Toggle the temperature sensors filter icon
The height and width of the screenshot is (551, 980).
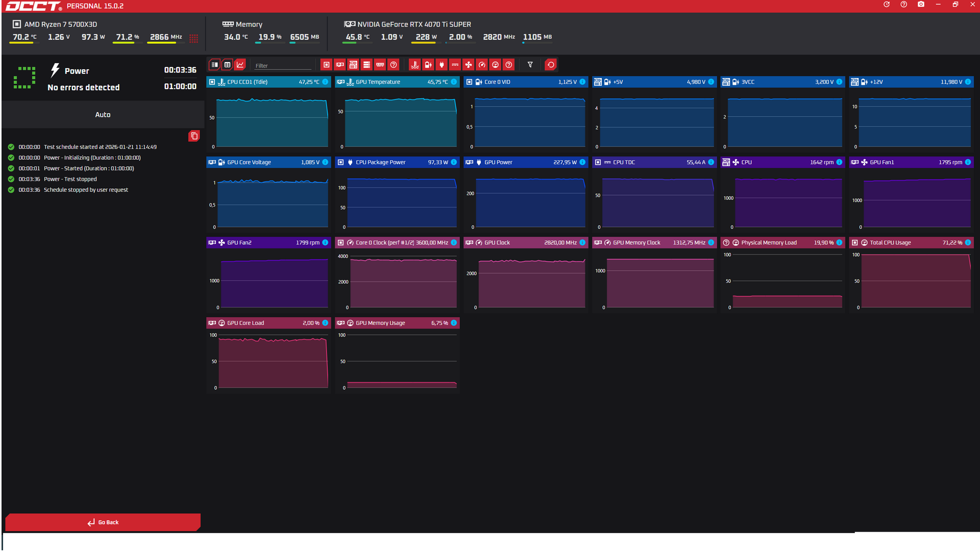pos(414,65)
